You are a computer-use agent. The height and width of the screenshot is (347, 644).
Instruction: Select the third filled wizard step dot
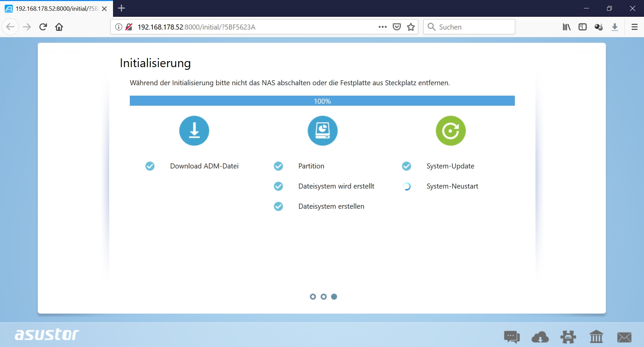point(334,297)
